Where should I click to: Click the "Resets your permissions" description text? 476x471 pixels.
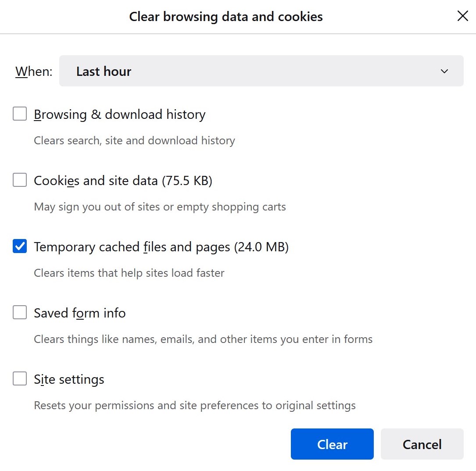195,406
